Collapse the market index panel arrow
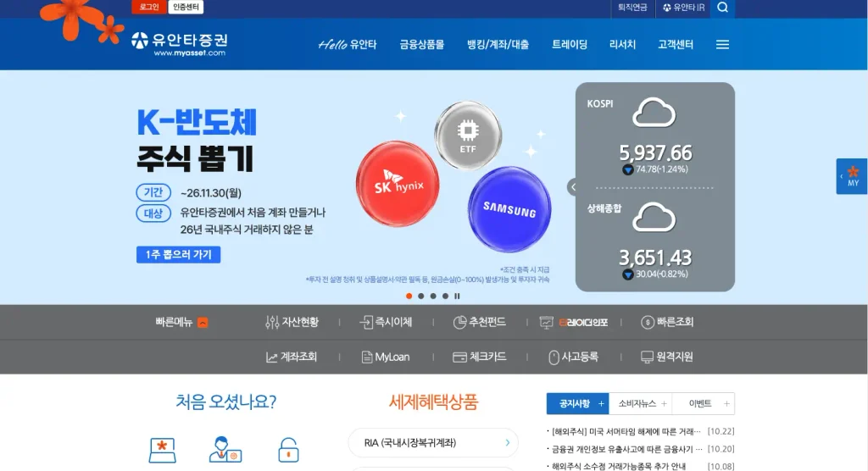868x471 pixels. [573, 187]
